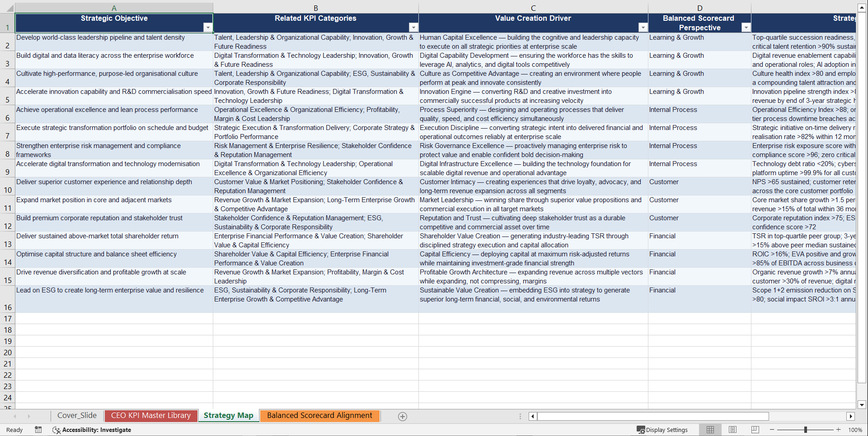Screen dimensions: 868x436
Task: Click cell starting 'Human Capital Excellence'
Action: point(533,42)
